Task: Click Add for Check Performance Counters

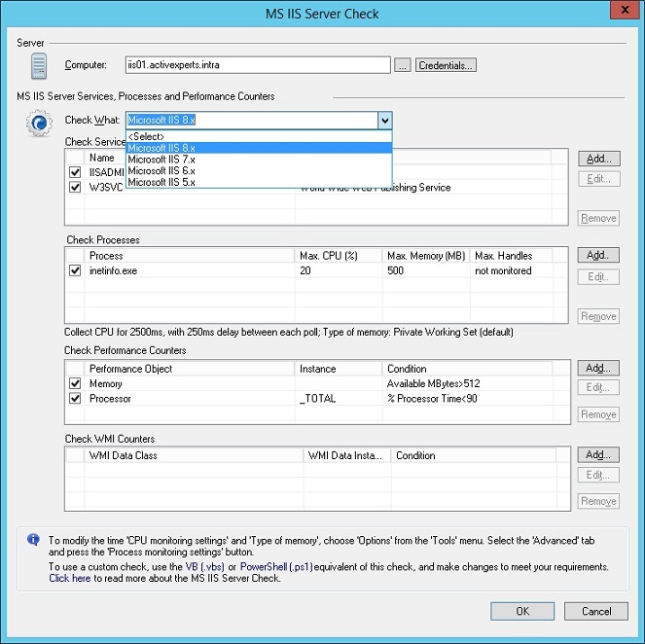Action: tap(598, 368)
